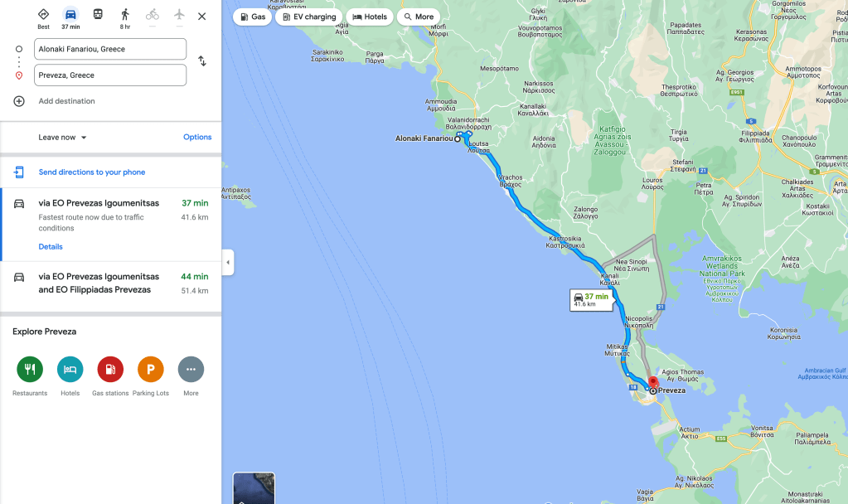This screenshot has width=848, height=504.
Task: Select the 44 min alternate route
Action: tap(110, 283)
